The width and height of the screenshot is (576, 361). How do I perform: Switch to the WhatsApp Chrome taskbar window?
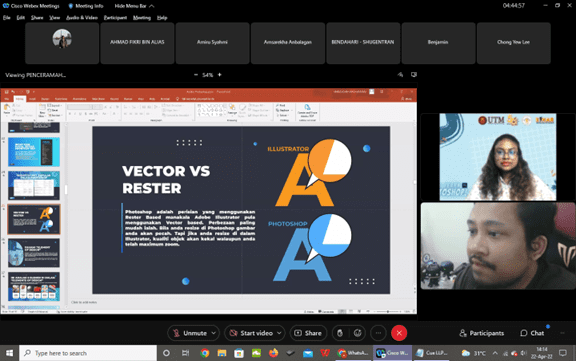(x=353, y=353)
